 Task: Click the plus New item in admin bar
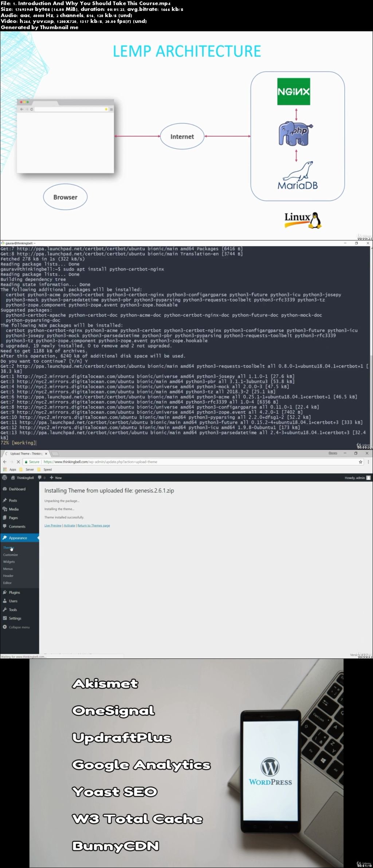(56, 478)
